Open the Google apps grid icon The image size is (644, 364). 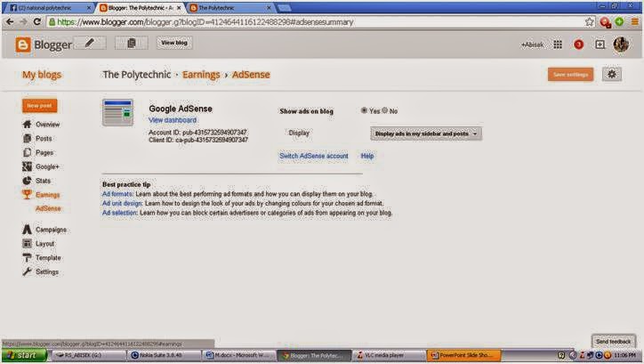pyautogui.click(x=558, y=44)
